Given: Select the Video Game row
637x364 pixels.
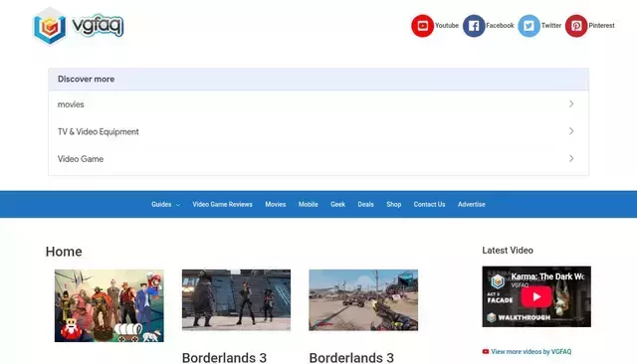Looking at the screenshot, I should [x=318, y=159].
